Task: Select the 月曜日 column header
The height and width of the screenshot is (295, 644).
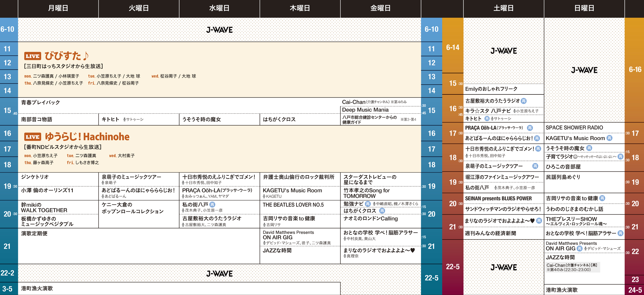Action: (58, 8)
